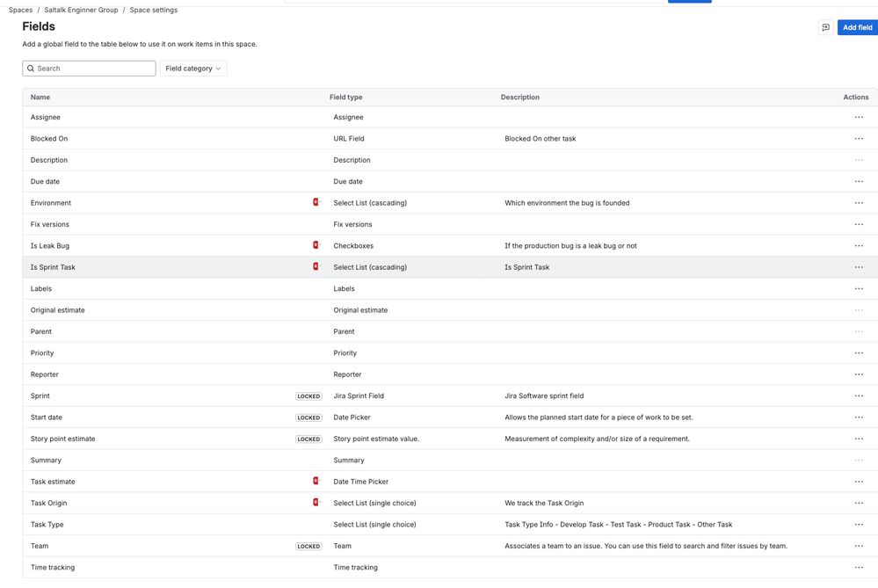Click 'URL Field' type cell
This screenshot has width=878, height=588.
(x=349, y=138)
